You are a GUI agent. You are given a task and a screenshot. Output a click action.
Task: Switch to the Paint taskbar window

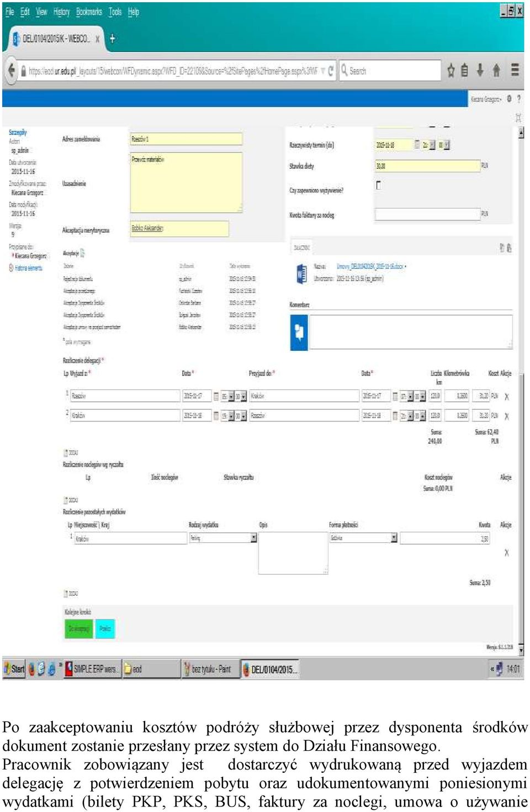click(x=210, y=669)
